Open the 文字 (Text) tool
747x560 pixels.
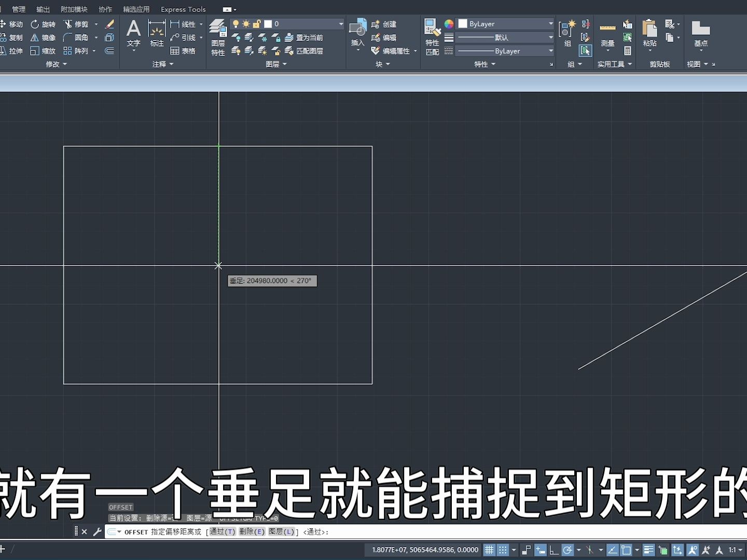pos(133,32)
